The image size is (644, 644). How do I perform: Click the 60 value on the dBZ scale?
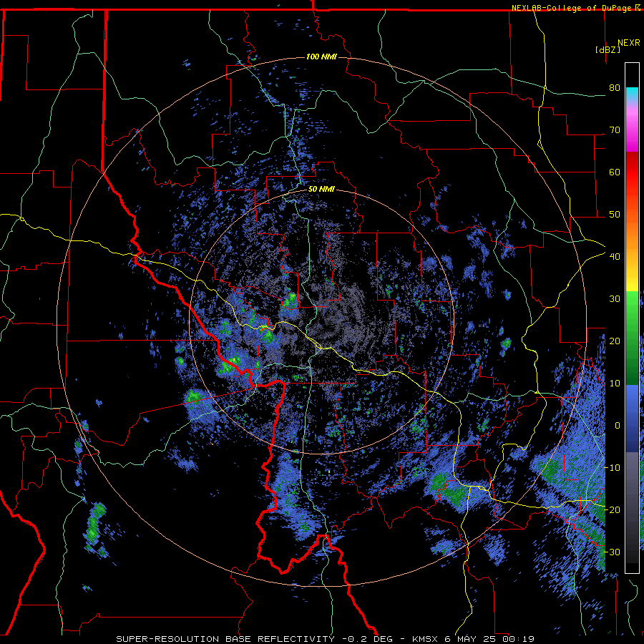tap(615, 172)
